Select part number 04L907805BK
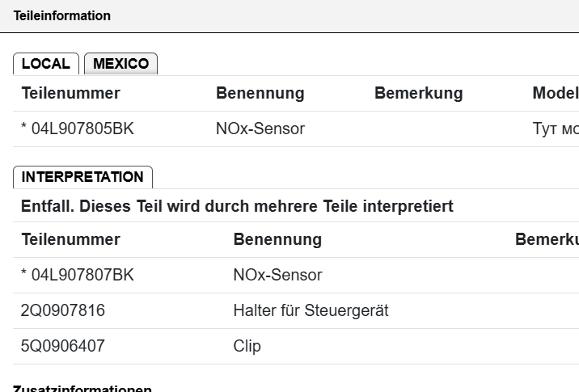Viewport: 579px width, 392px height. click(78, 129)
